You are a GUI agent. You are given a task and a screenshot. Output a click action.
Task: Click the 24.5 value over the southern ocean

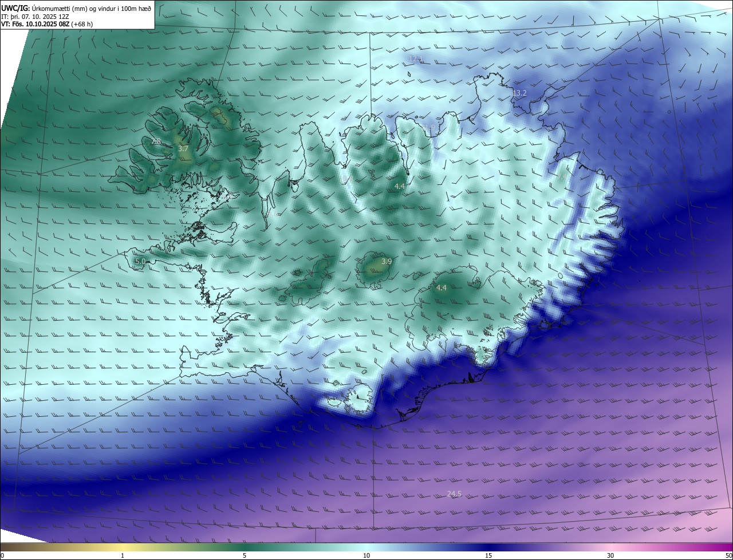[x=454, y=494]
